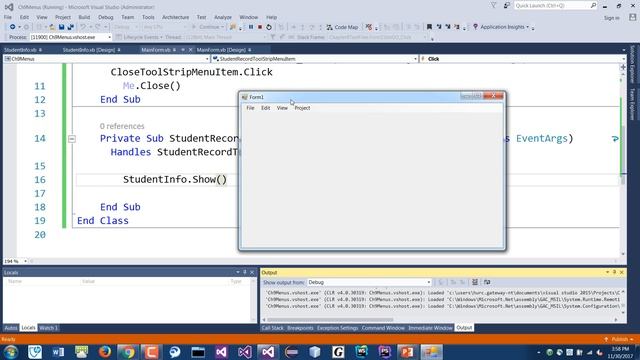Click the Solution Explorer side tab

[632, 64]
